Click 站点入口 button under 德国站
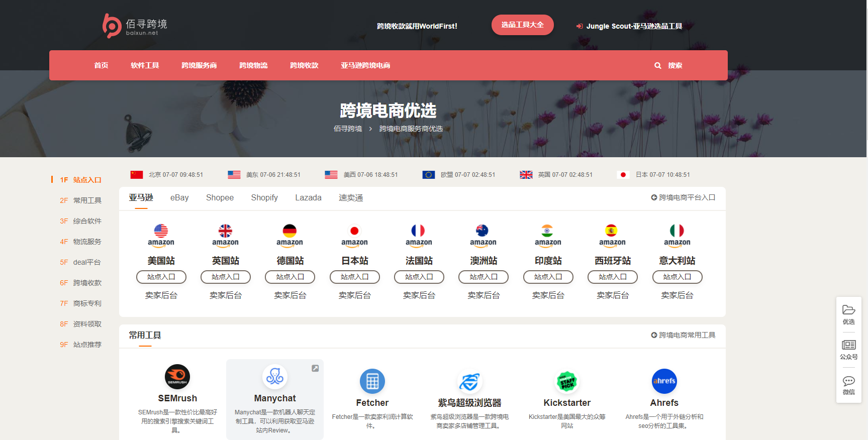 click(x=290, y=277)
